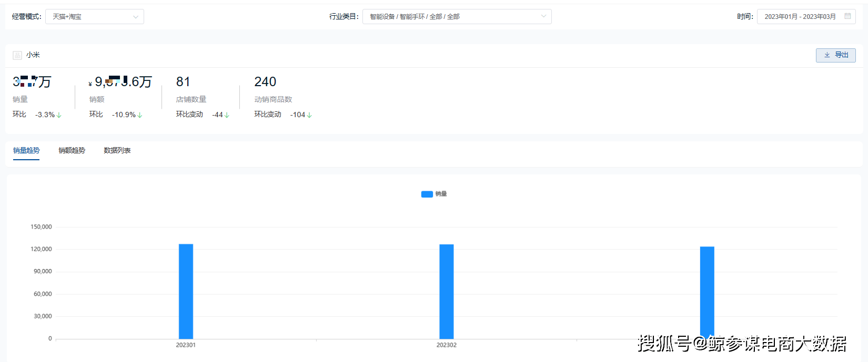Click the chevron arrow of 经营模式 dropdown
Image resolution: width=868 pixels, height=362 pixels.
point(136,17)
